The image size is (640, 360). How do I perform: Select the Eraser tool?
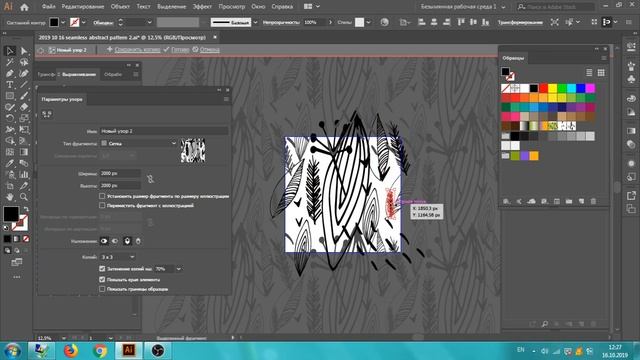(x=24, y=107)
